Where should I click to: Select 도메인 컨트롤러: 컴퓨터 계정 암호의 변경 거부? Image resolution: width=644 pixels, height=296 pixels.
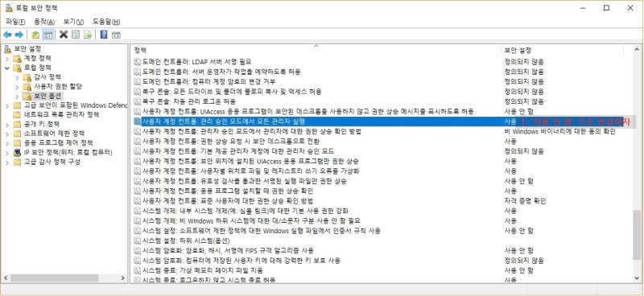(209, 82)
